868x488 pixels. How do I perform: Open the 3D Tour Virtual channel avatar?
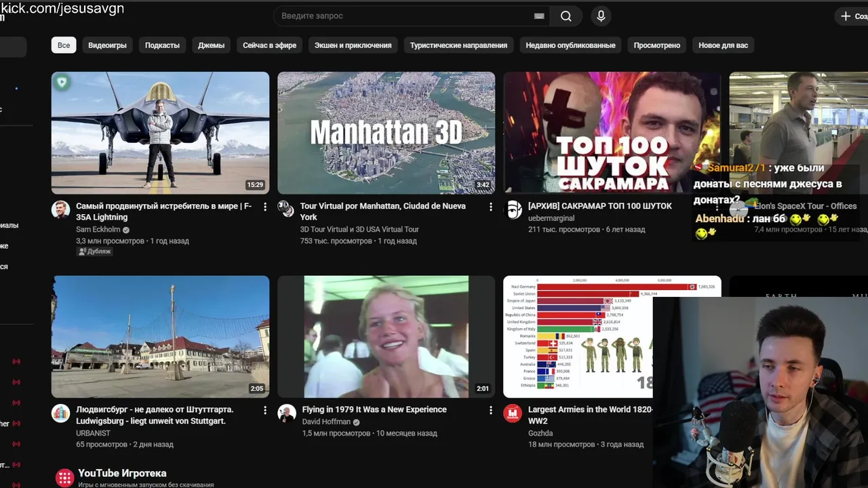[x=287, y=209]
